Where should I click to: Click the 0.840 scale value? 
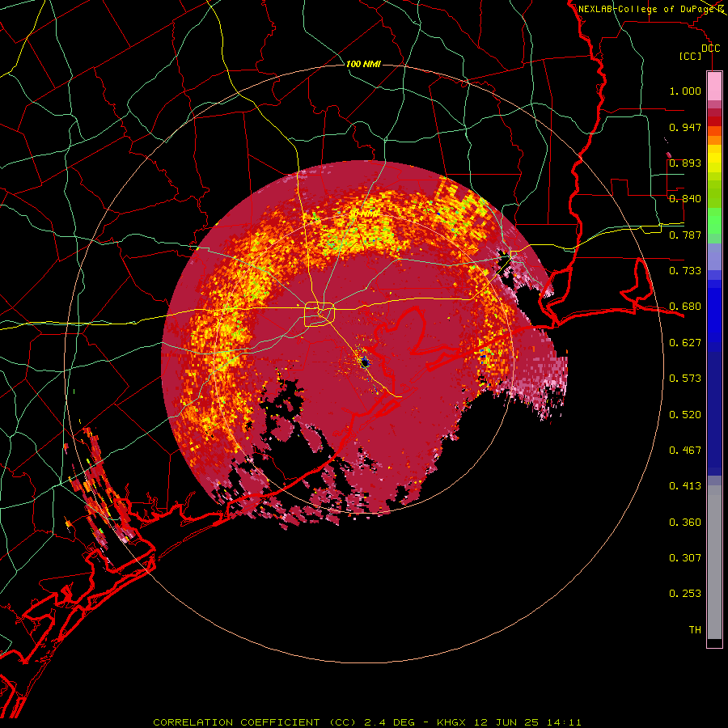click(x=685, y=199)
